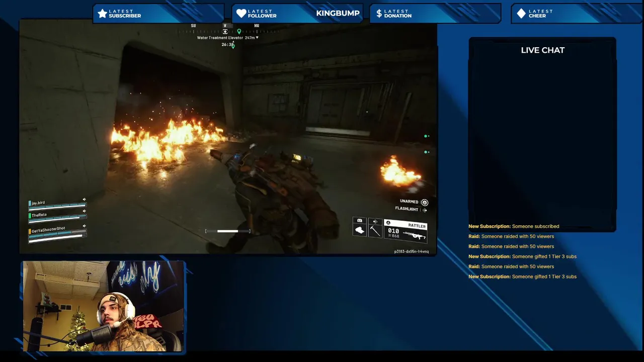644x362 pixels.
Task: Click the stamina bar at screen bottom center
Action: point(227,231)
